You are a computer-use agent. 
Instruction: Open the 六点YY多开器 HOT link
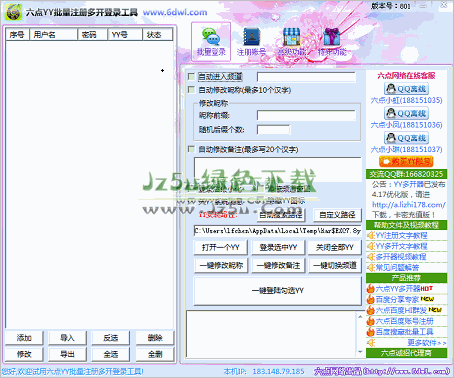click(404, 289)
